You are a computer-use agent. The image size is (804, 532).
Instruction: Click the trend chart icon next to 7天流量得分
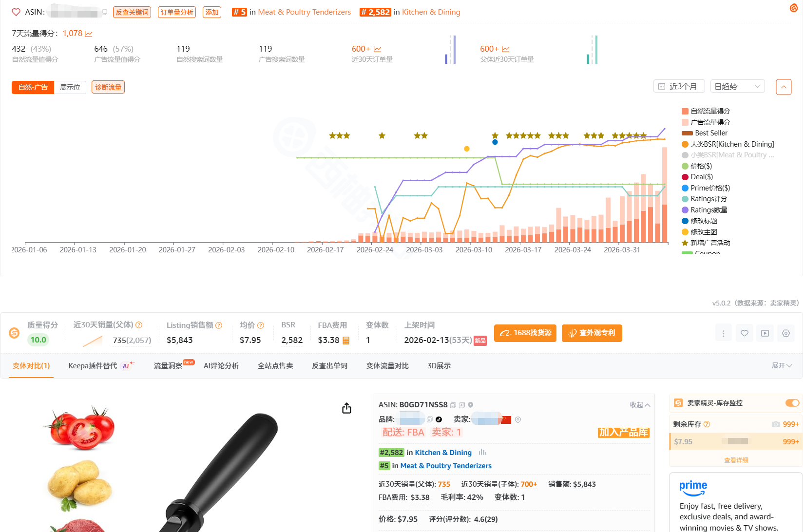pyautogui.click(x=89, y=34)
